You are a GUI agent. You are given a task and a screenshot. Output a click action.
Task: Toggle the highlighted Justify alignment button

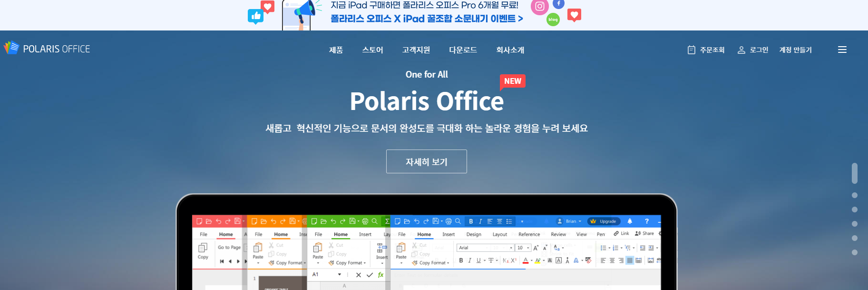pos(630,260)
